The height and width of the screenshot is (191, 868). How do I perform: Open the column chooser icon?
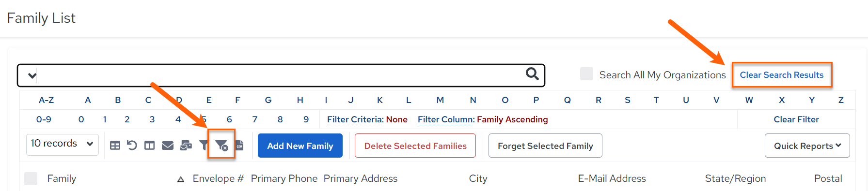tap(150, 146)
